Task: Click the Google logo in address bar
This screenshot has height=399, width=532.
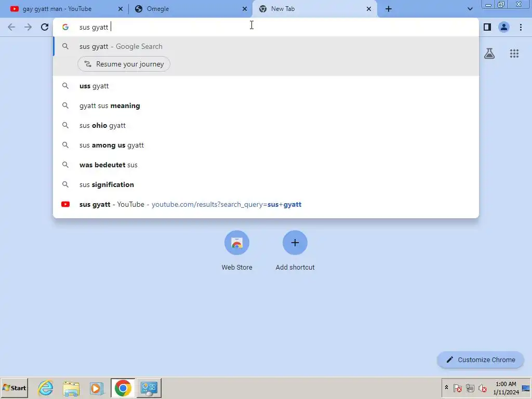Action: (65, 27)
